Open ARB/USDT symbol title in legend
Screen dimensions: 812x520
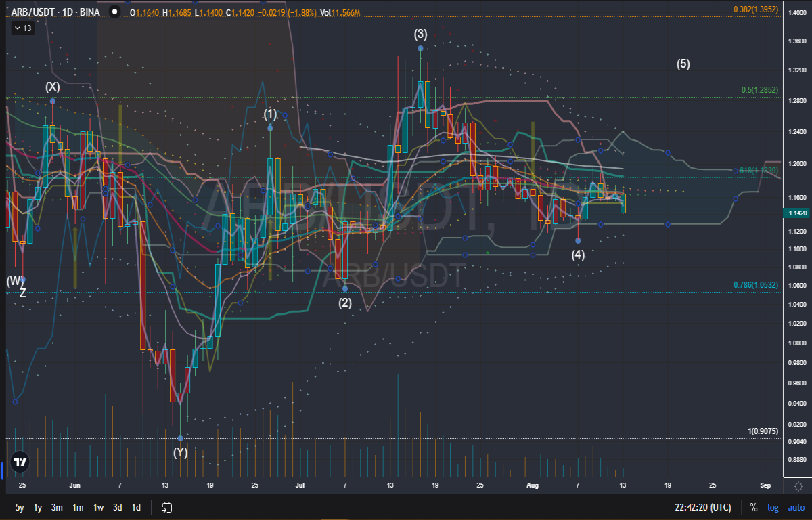[33, 12]
